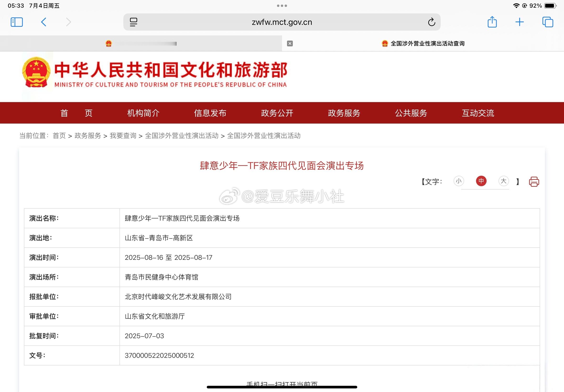Open the share sheet icon

(x=492, y=22)
